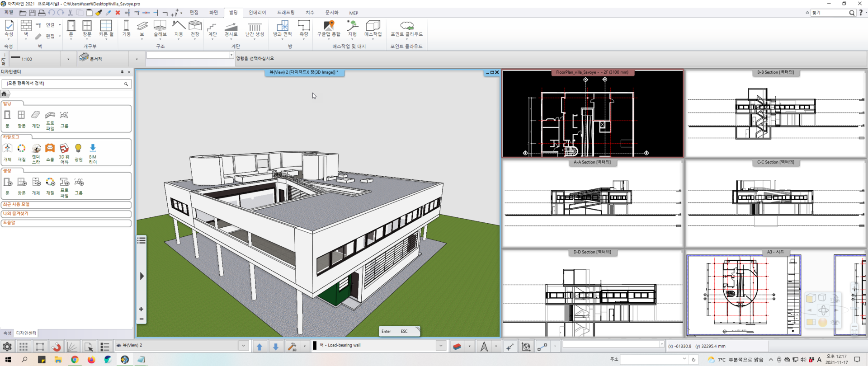Open 쇼룸 catalog in Design Center

coord(50,153)
